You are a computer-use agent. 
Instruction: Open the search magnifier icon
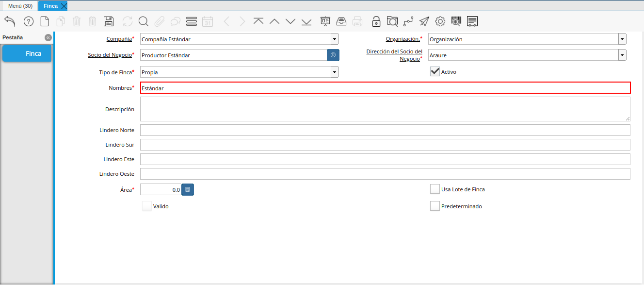pos(143,21)
